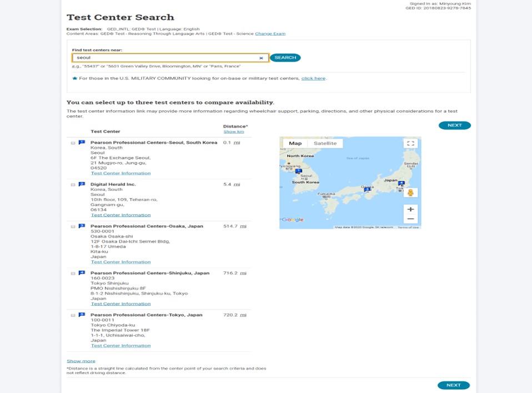The height and width of the screenshot is (393, 532).
Task: Click the top NEXT button
Action: [455, 125]
